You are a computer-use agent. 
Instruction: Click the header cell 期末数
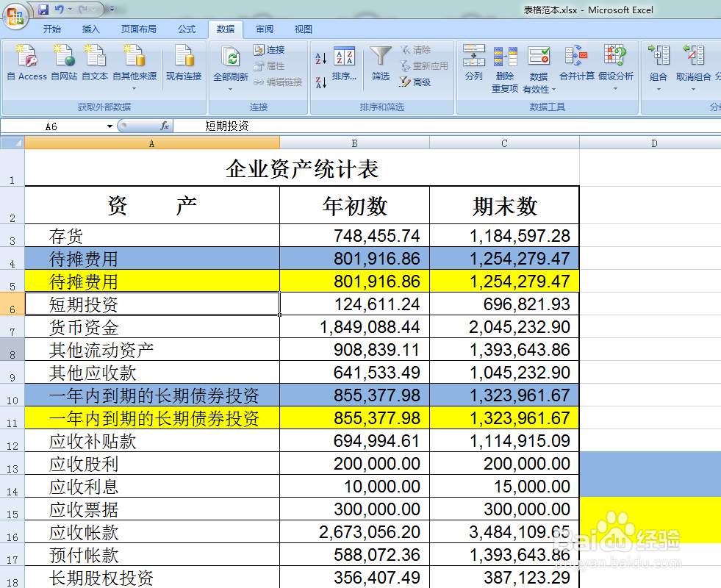click(x=504, y=206)
